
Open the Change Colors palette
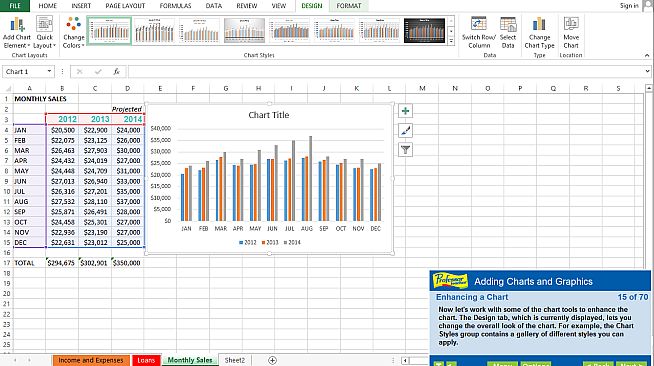[73, 33]
